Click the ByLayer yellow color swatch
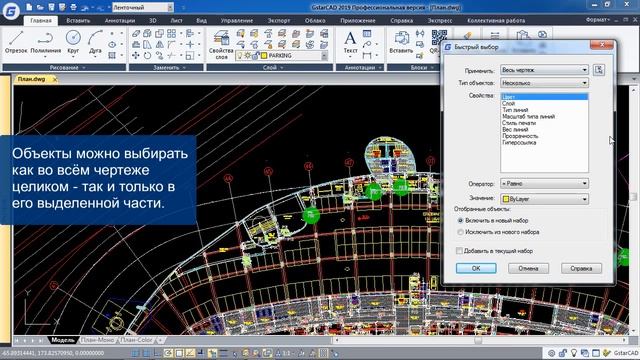 point(506,199)
